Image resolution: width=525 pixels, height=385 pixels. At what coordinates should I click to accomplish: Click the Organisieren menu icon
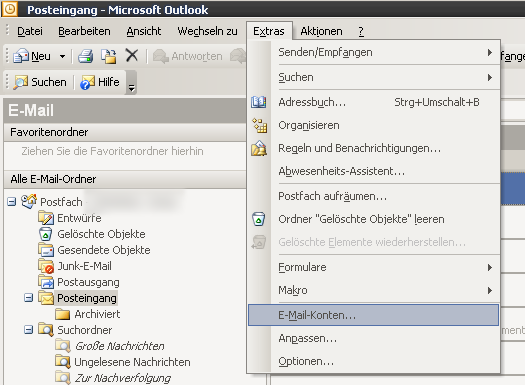(x=259, y=125)
